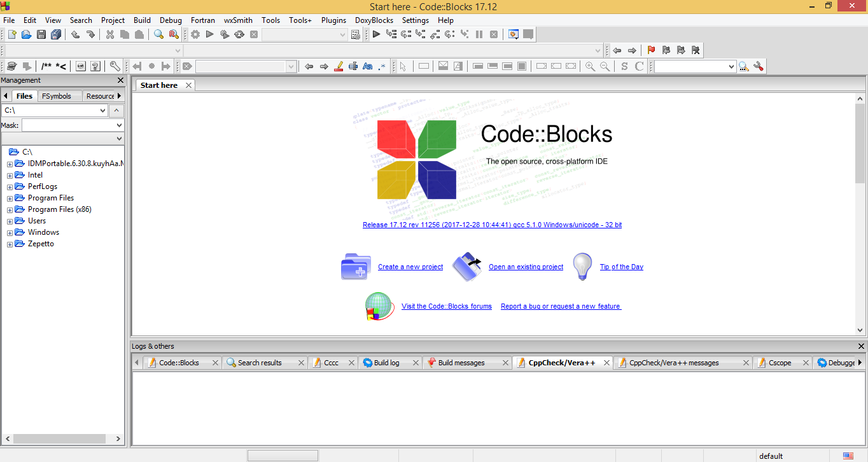Toggle match case Aa search option

point(367,66)
